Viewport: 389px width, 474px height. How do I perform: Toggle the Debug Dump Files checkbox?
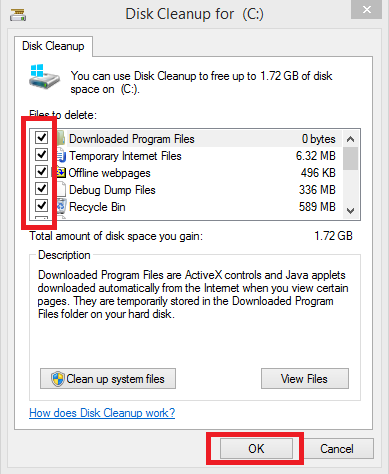click(42, 188)
